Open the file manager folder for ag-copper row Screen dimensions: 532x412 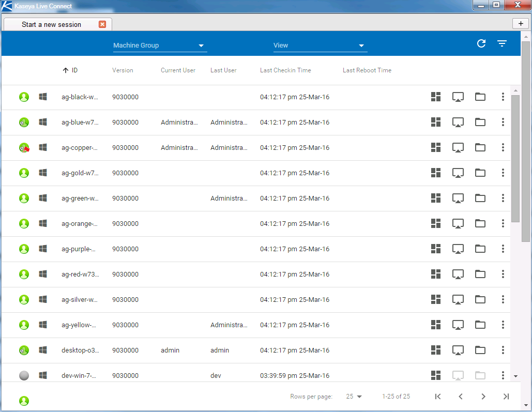[x=480, y=148]
